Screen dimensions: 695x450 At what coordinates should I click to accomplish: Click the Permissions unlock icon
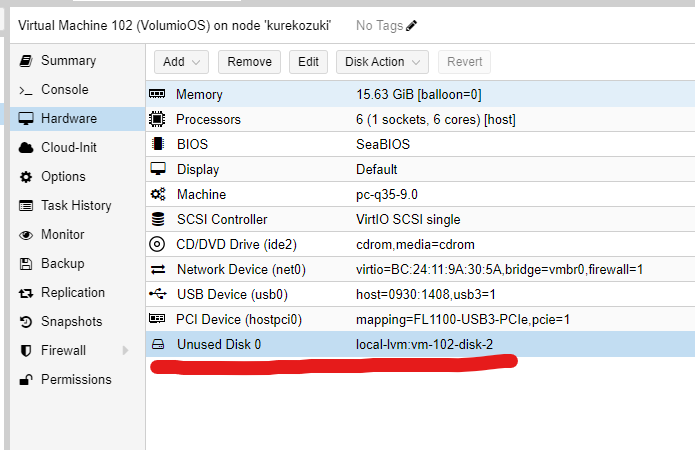click(26, 380)
